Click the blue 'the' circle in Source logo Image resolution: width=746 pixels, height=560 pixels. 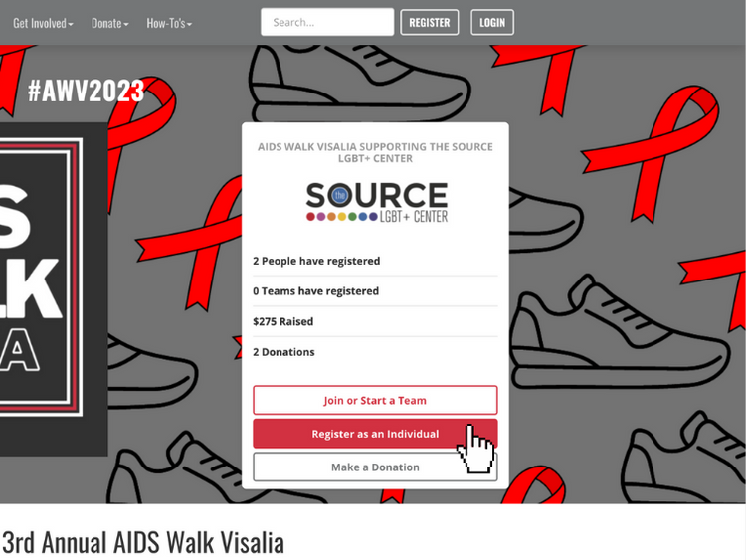[340, 195]
